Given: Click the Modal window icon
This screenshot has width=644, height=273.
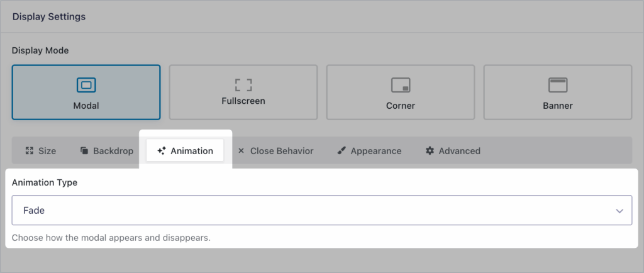Looking at the screenshot, I should tap(86, 85).
